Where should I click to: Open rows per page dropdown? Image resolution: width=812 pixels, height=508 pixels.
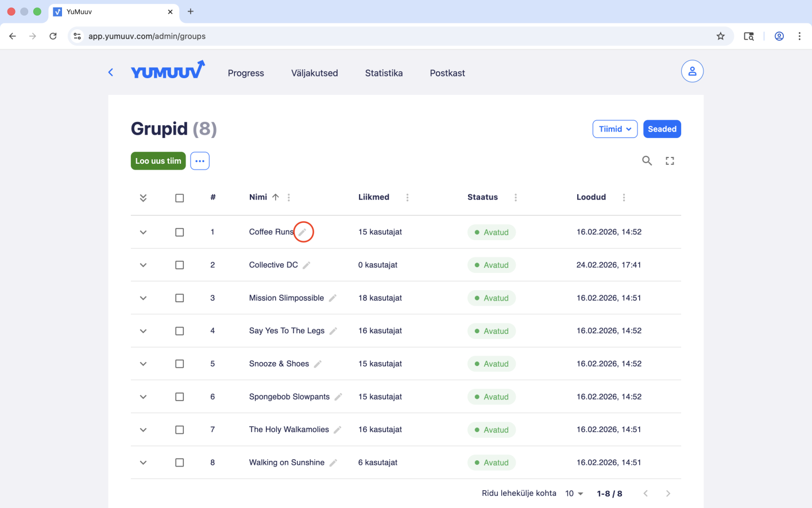(x=574, y=494)
